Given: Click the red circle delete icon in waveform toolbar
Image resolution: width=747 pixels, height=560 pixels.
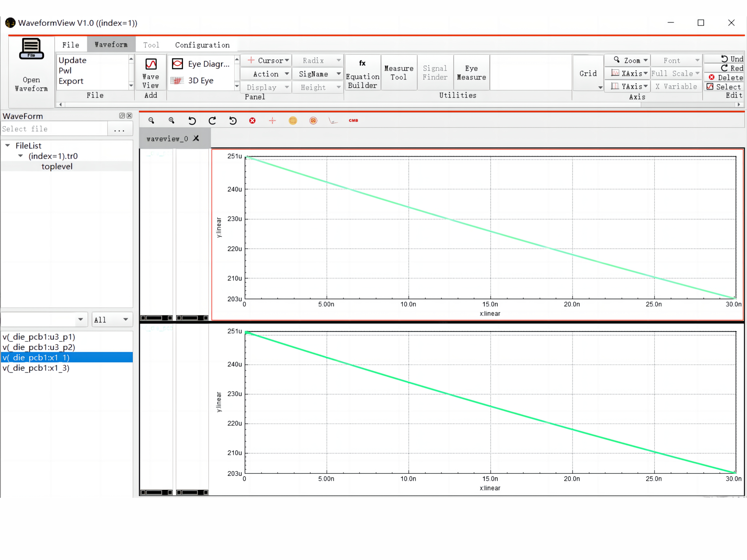Looking at the screenshot, I should (252, 121).
